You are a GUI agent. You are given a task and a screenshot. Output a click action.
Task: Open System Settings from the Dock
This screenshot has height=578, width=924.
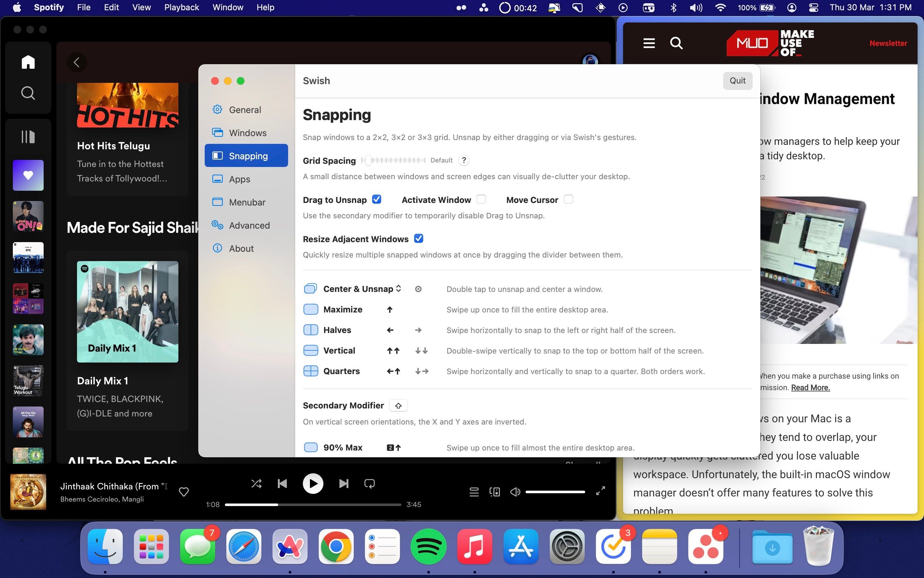point(567,546)
